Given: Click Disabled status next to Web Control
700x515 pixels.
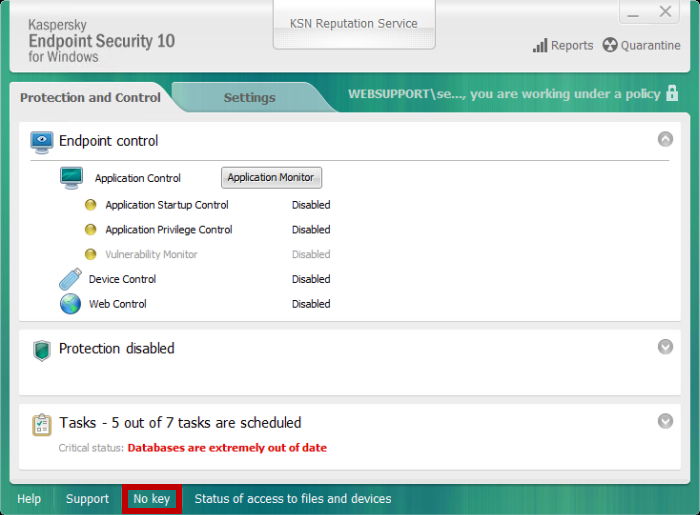Looking at the screenshot, I should (311, 304).
